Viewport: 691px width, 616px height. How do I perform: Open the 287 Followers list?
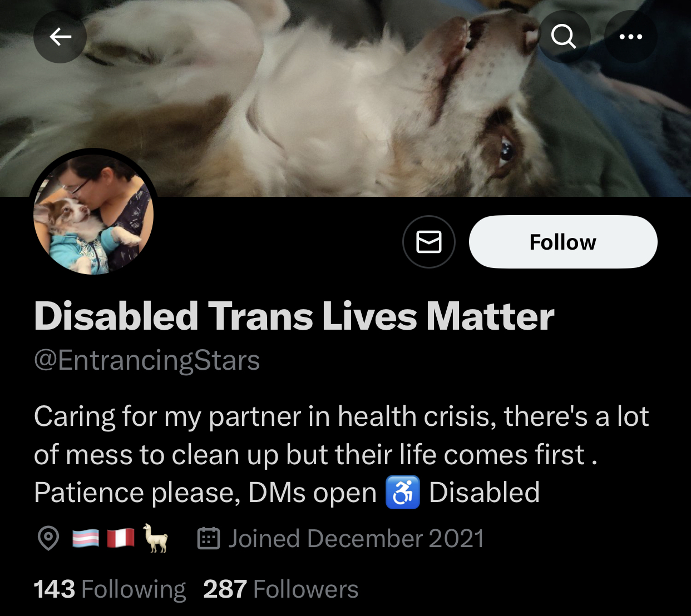pyautogui.click(x=281, y=589)
